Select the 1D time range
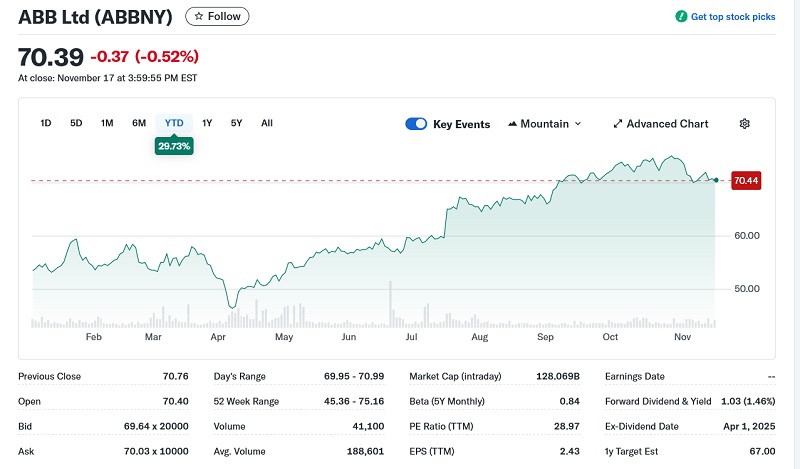 point(46,123)
